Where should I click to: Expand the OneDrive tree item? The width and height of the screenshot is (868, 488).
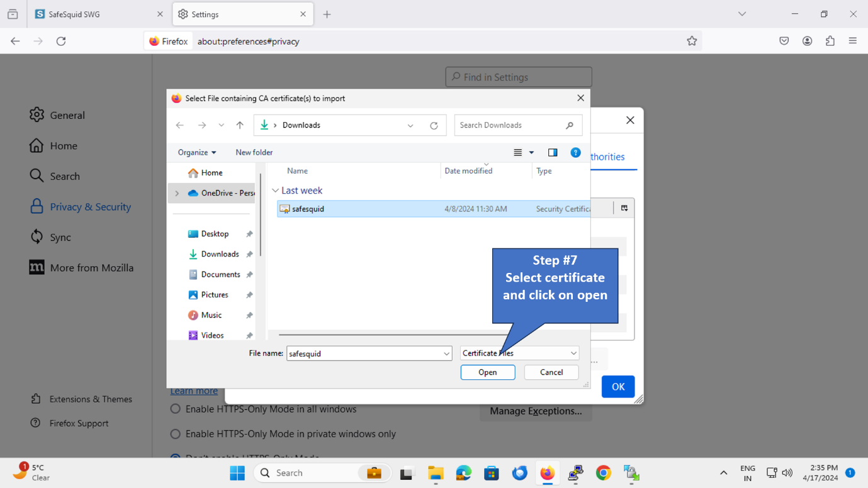pyautogui.click(x=177, y=193)
